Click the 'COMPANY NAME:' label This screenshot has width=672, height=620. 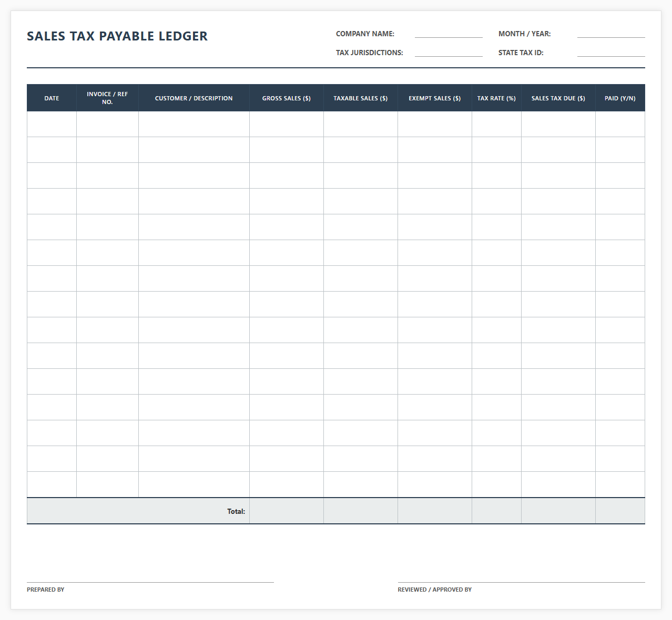[x=365, y=34]
